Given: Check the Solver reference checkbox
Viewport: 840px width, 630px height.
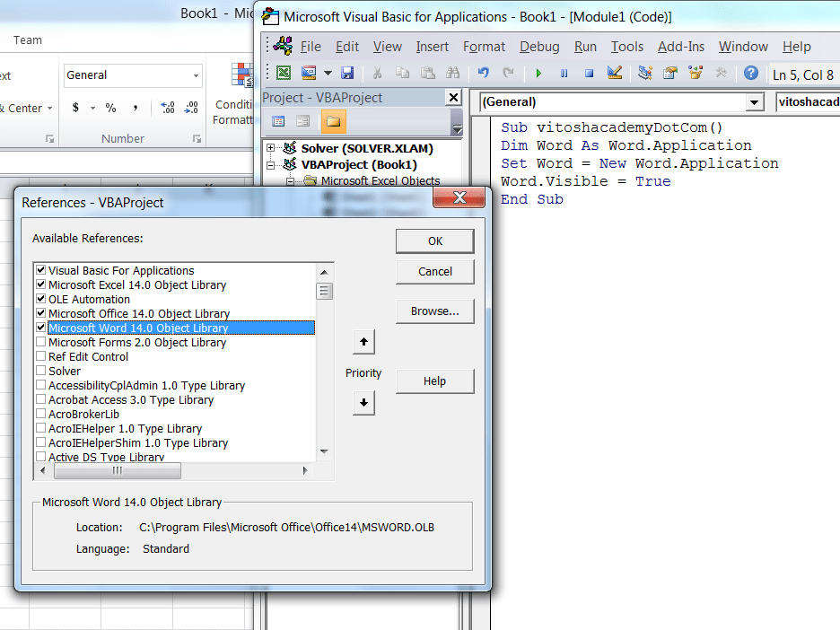Looking at the screenshot, I should pos(40,370).
